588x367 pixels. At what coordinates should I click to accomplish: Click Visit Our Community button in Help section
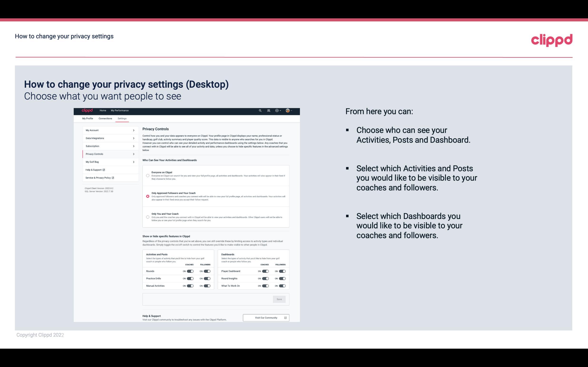click(265, 318)
